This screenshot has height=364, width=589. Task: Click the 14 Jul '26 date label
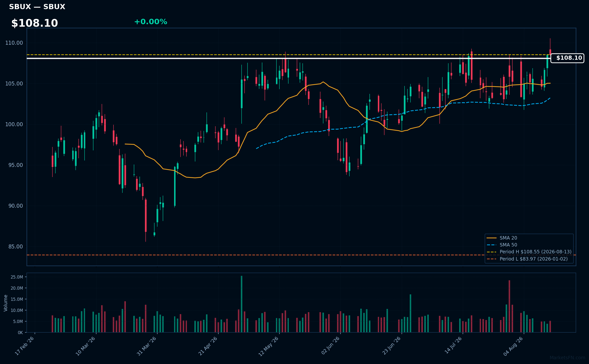(453, 345)
